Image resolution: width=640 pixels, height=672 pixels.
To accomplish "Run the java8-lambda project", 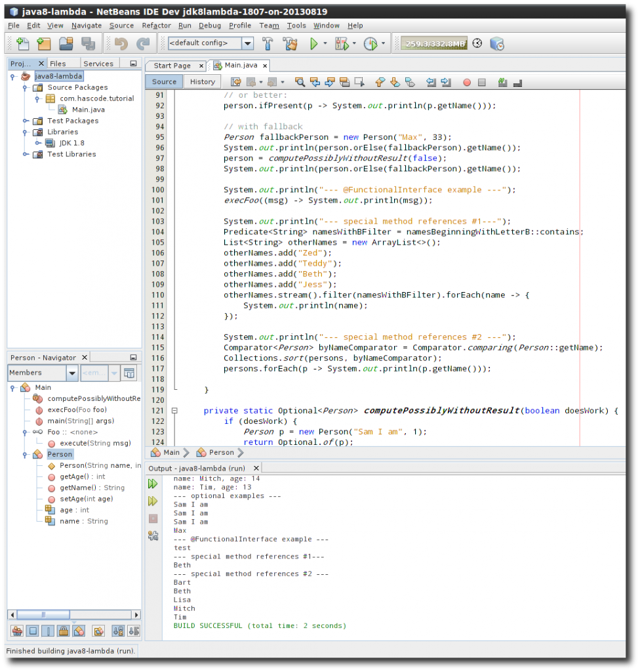I will (x=313, y=43).
